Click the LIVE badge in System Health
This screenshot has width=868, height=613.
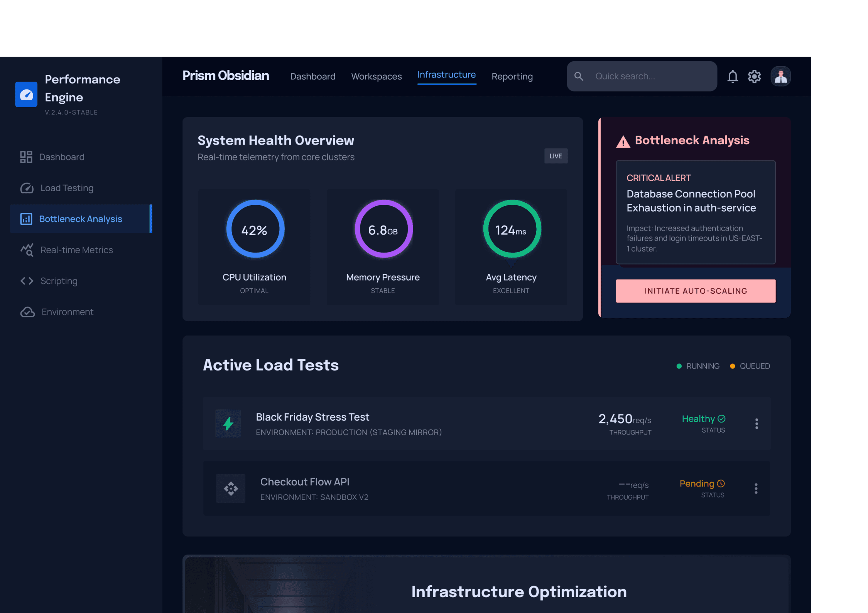pos(556,156)
